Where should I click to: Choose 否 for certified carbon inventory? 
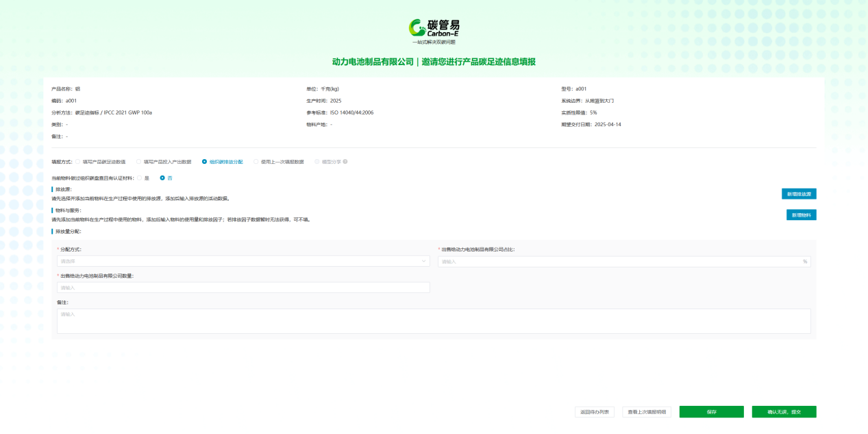click(162, 178)
